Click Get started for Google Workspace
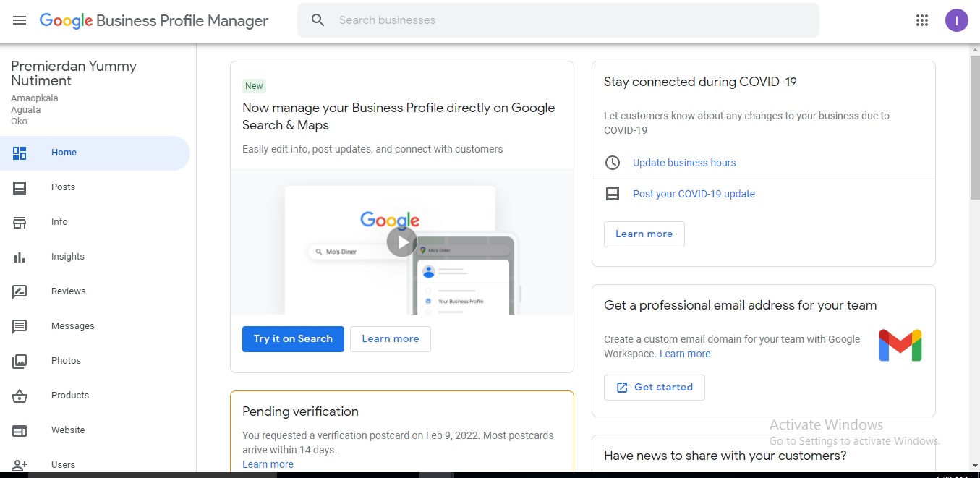 pos(654,388)
